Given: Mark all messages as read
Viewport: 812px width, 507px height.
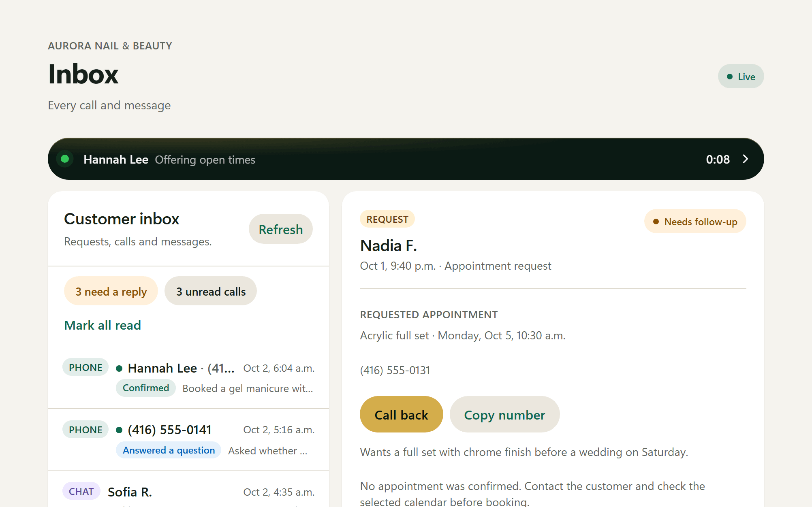Looking at the screenshot, I should (103, 325).
